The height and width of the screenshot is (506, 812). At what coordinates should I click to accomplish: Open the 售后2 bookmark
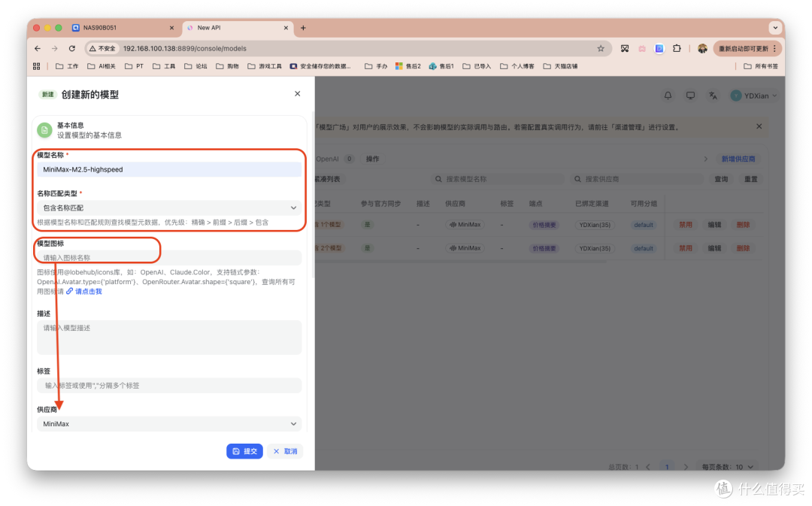pos(408,66)
